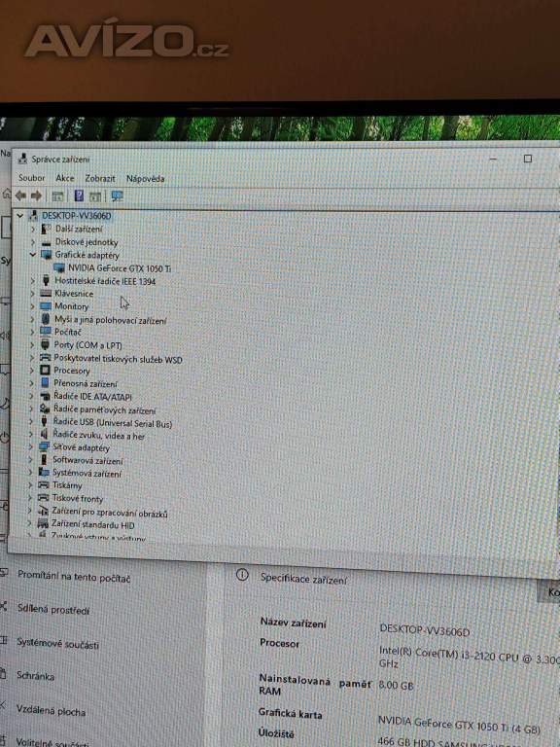Collapse the Grafické adaptéry node

(33, 255)
